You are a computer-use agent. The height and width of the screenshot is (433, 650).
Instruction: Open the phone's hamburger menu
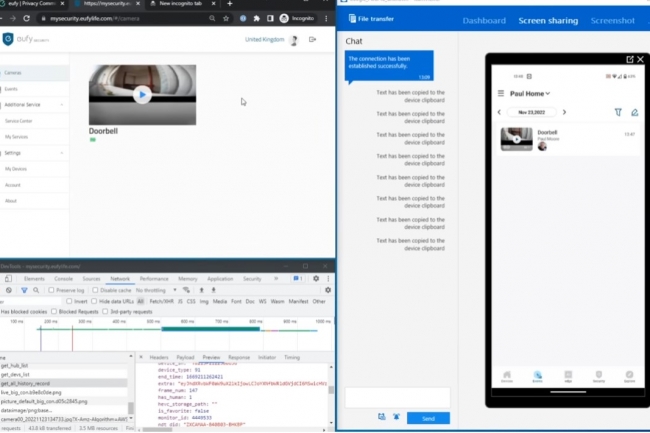(501, 93)
